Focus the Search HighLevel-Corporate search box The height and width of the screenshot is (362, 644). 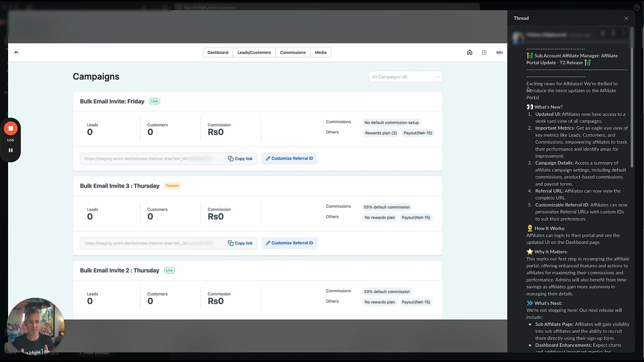pyautogui.click(x=327, y=8)
